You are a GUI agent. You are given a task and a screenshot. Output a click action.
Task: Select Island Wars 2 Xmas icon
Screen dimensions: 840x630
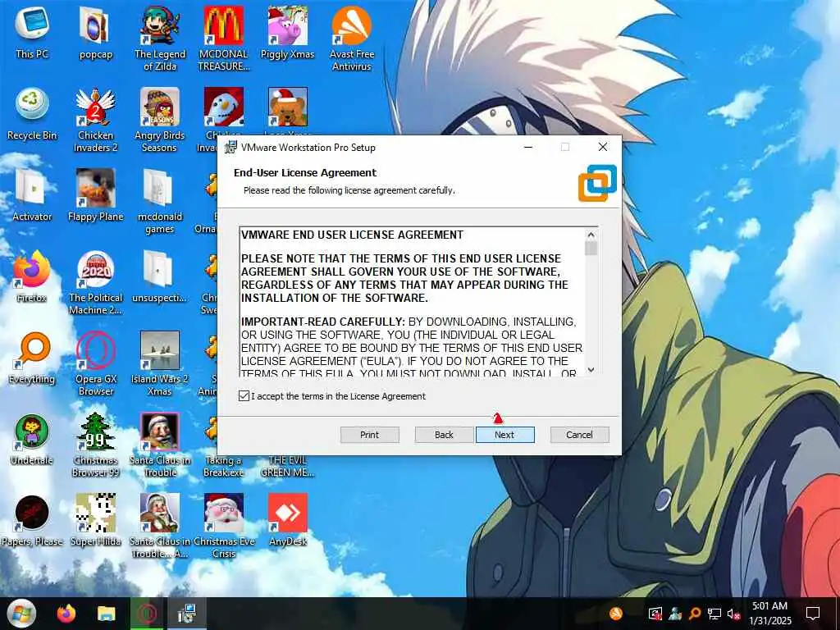click(x=160, y=364)
